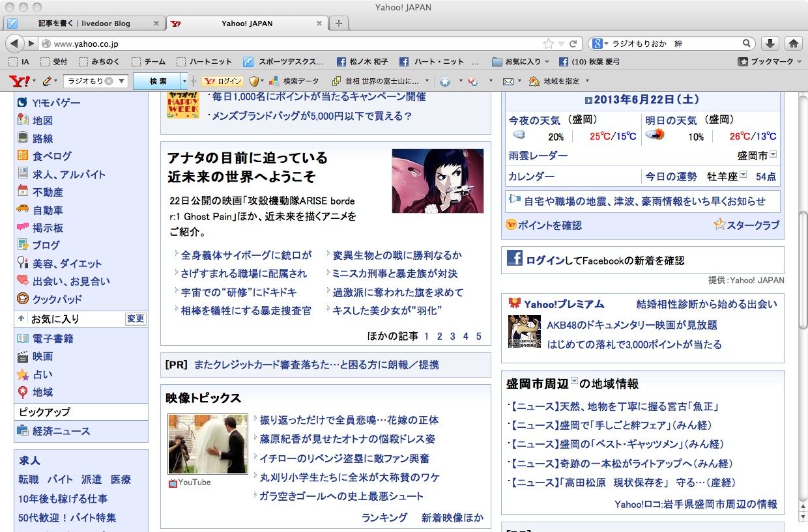Image resolution: width=808 pixels, height=532 pixels.
Task: Open the Google search engine dropdown
Action: pos(599,44)
